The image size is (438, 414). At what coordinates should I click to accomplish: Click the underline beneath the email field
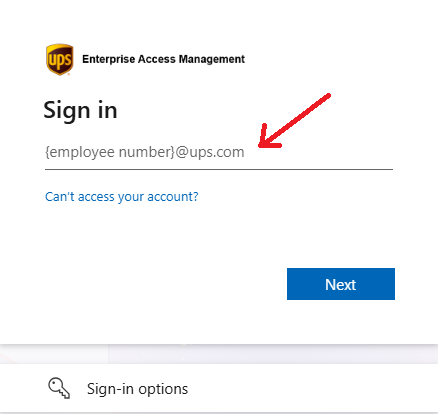point(219,169)
